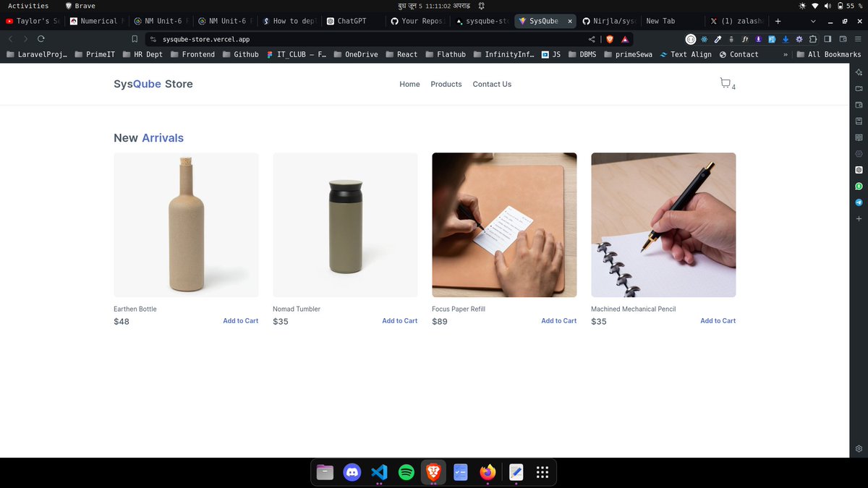Image resolution: width=868 pixels, height=488 pixels.
Task: Go to the Home nav link
Action: coord(409,85)
